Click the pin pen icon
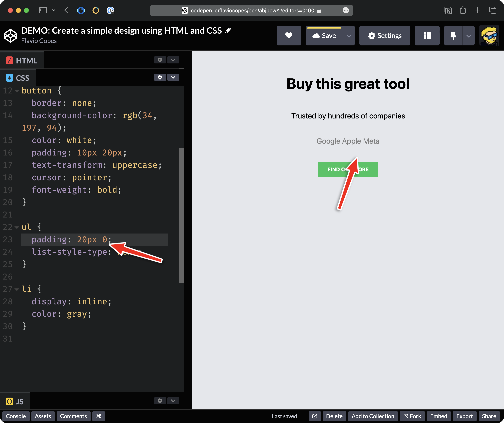This screenshot has height=423, width=504. [x=453, y=36]
